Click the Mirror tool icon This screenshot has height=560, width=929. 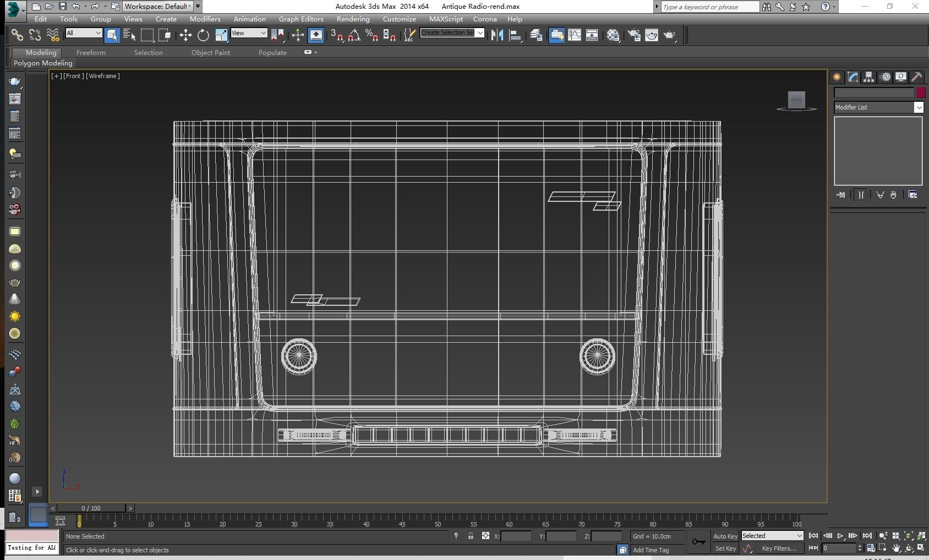pos(497,35)
